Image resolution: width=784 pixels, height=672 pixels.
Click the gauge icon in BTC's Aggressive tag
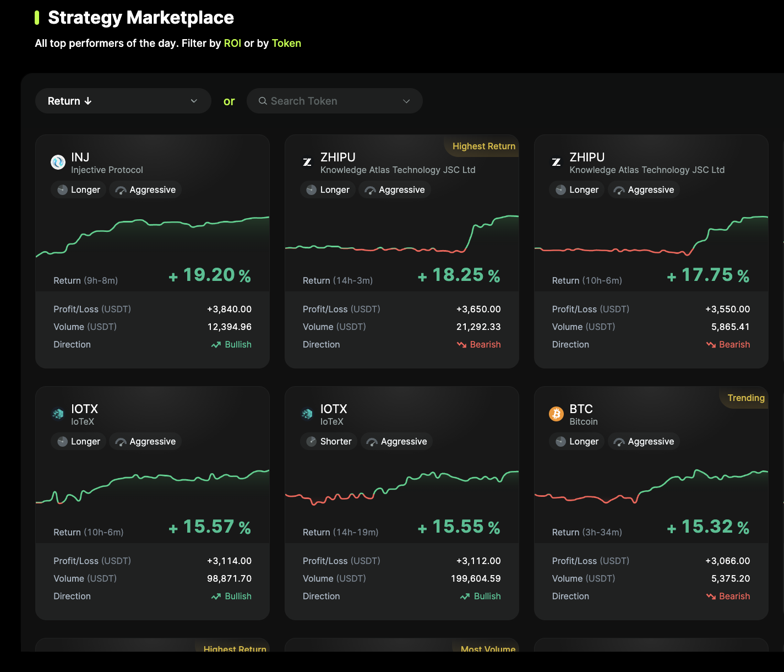click(x=619, y=442)
